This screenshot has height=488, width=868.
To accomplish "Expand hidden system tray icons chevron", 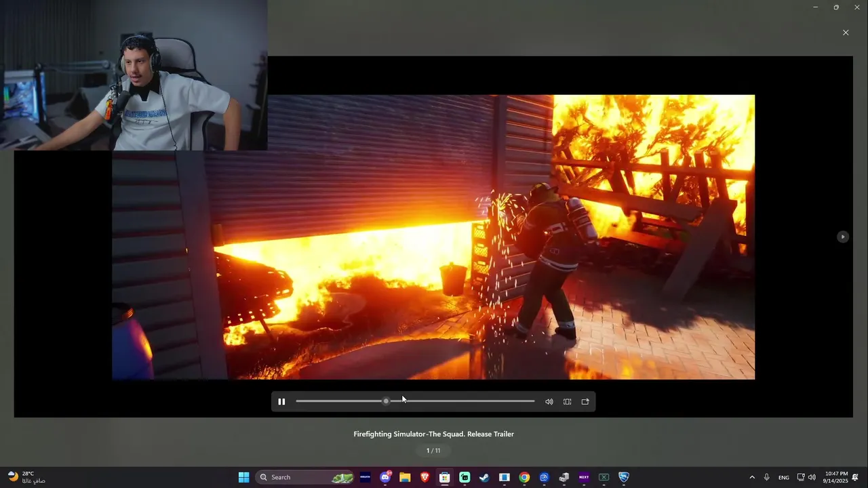I will pos(752,477).
